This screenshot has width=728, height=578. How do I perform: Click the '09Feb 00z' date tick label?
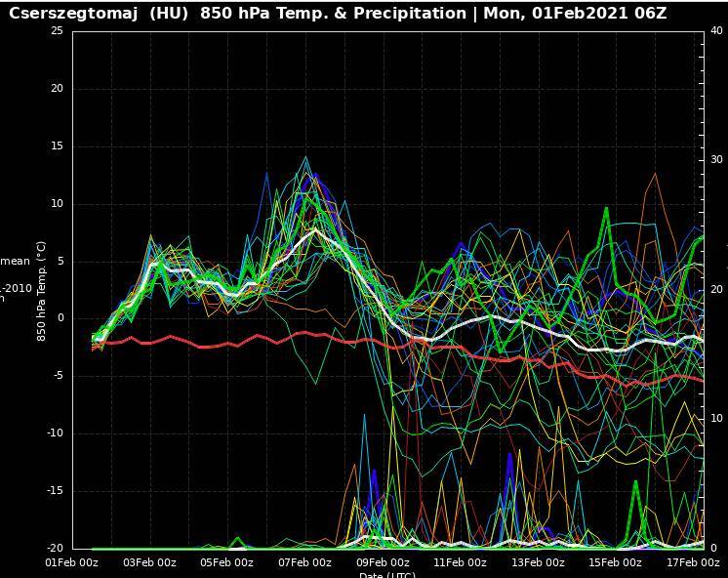point(383,562)
